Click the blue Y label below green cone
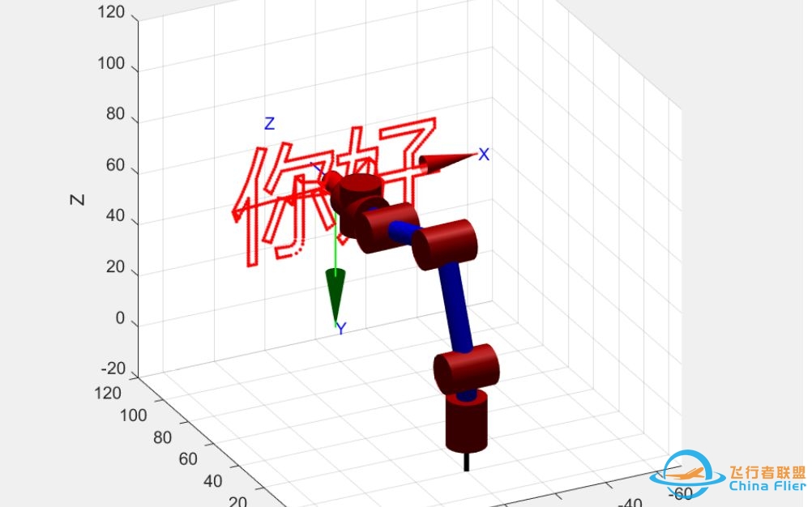Viewport: 812px width, 507px height. (341, 329)
